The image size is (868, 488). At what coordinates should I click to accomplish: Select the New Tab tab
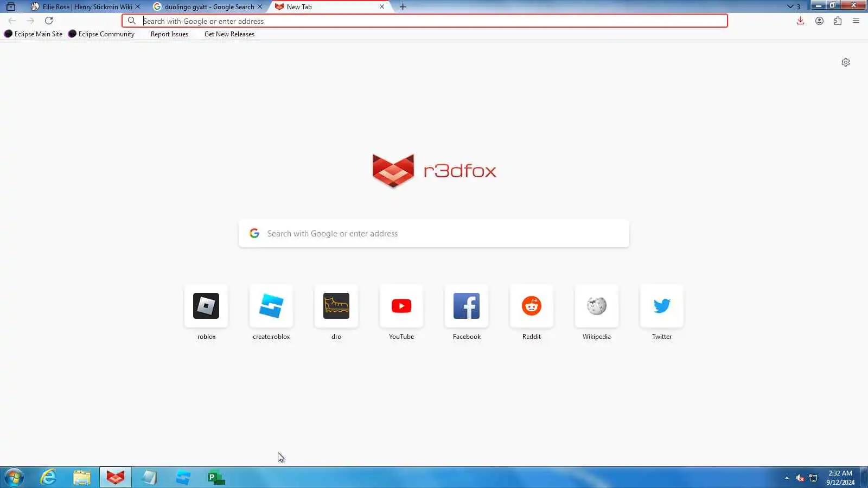tap(330, 7)
